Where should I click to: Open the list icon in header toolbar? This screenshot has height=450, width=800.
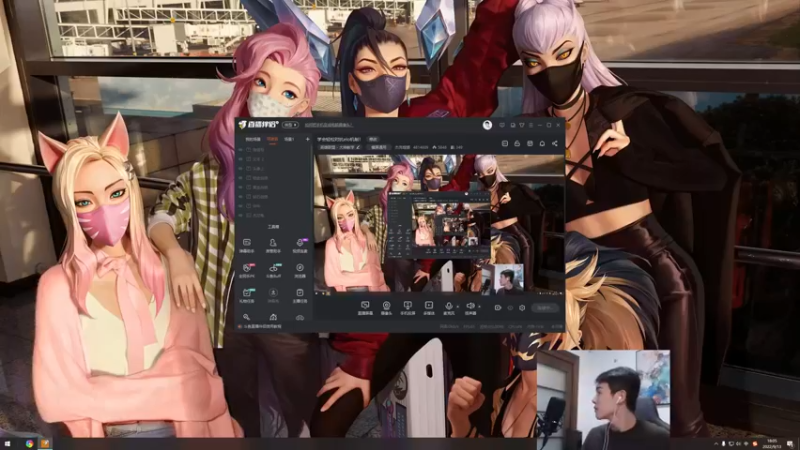click(x=505, y=143)
